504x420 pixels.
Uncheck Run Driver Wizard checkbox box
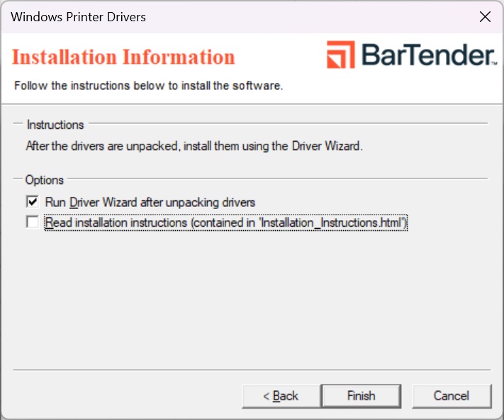pyautogui.click(x=33, y=202)
